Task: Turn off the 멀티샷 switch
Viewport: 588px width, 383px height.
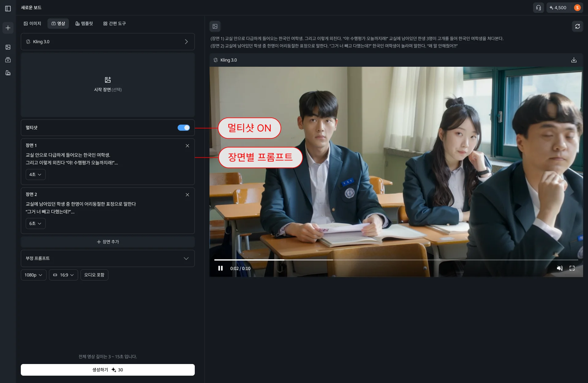Action: 183,128
